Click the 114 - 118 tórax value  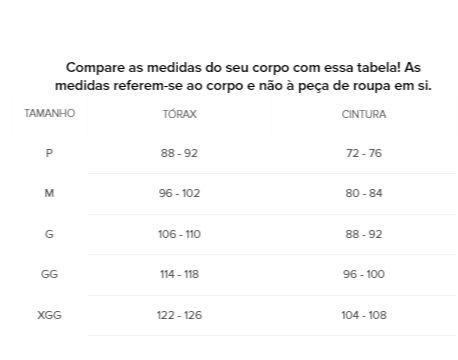tap(179, 274)
